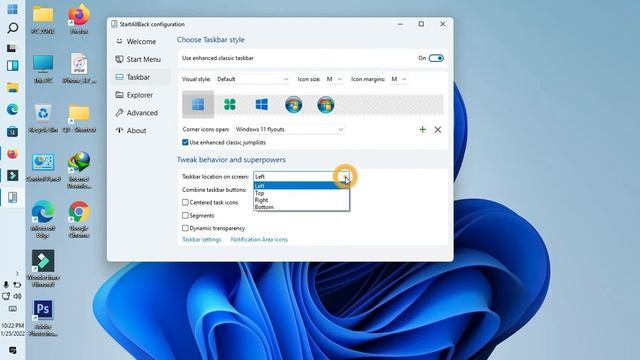Screen dimensions: 640x360
Task: Click the microphone icon in system tray
Action: click(x=6, y=284)
